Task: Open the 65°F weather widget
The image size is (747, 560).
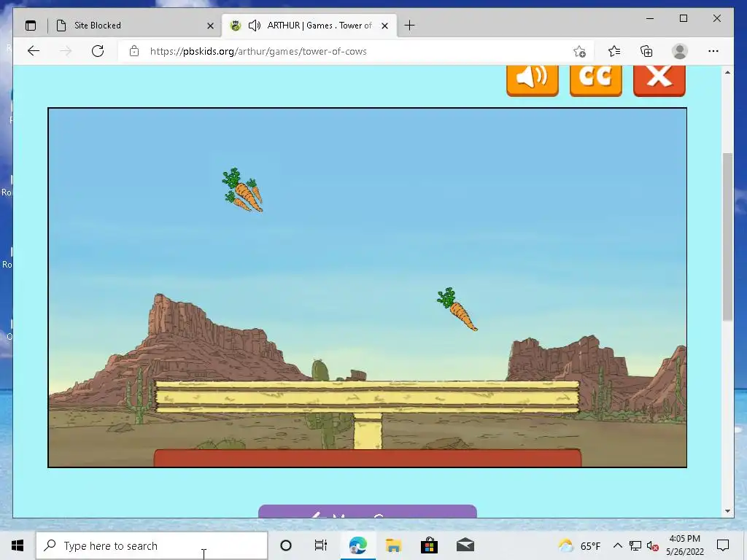Action: (x=579, y=545)
